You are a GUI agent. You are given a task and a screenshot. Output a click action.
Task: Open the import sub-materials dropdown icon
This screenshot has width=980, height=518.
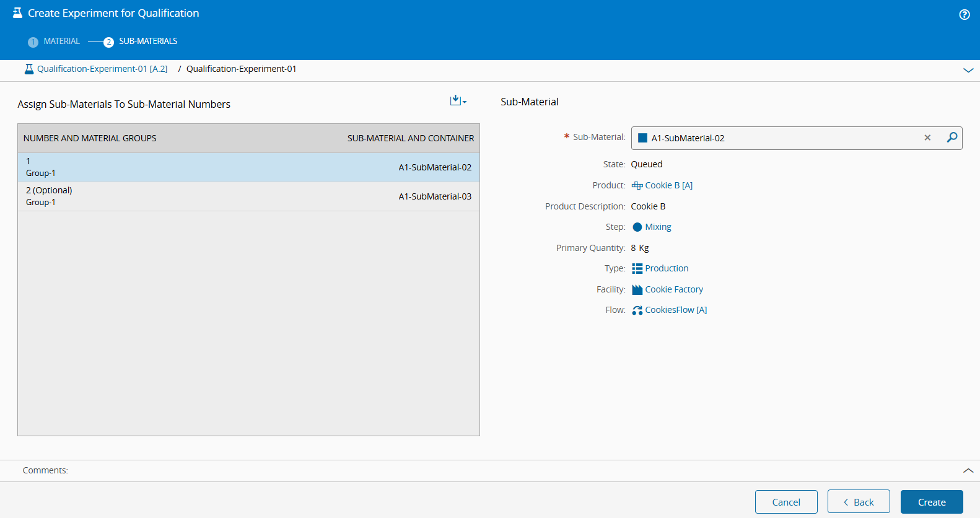pos(458,100)
